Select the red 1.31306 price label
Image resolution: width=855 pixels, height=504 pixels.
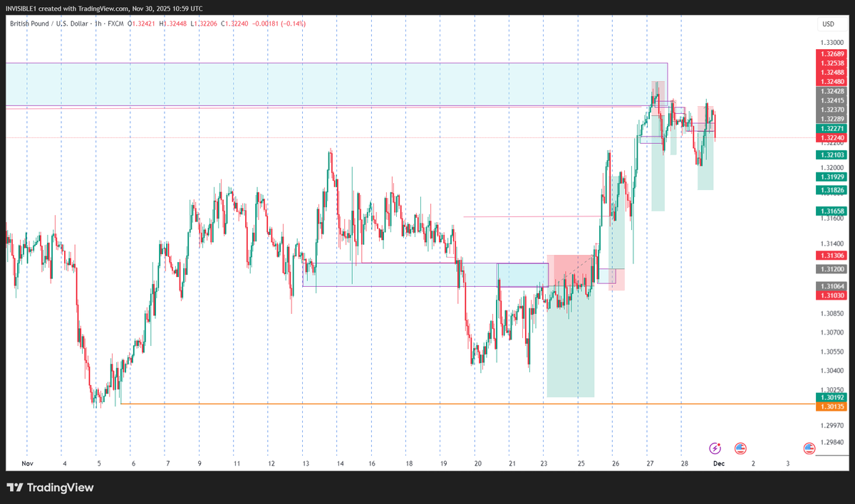(x=832, y=256)
